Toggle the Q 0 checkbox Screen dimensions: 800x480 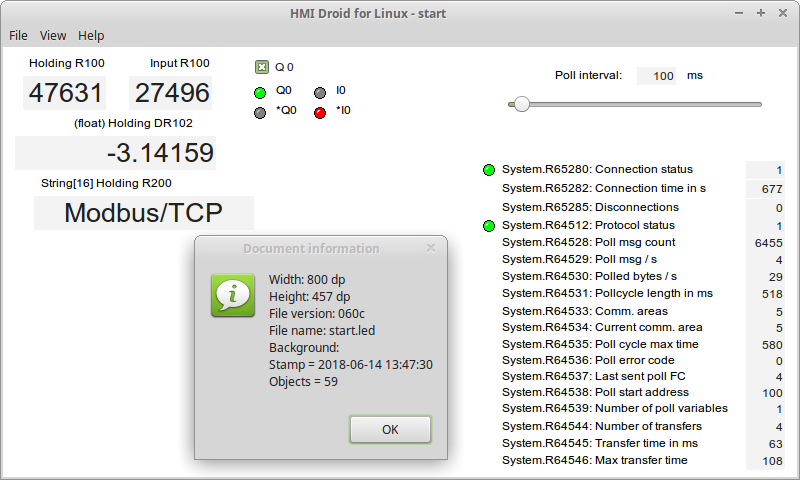coord(262,67)
